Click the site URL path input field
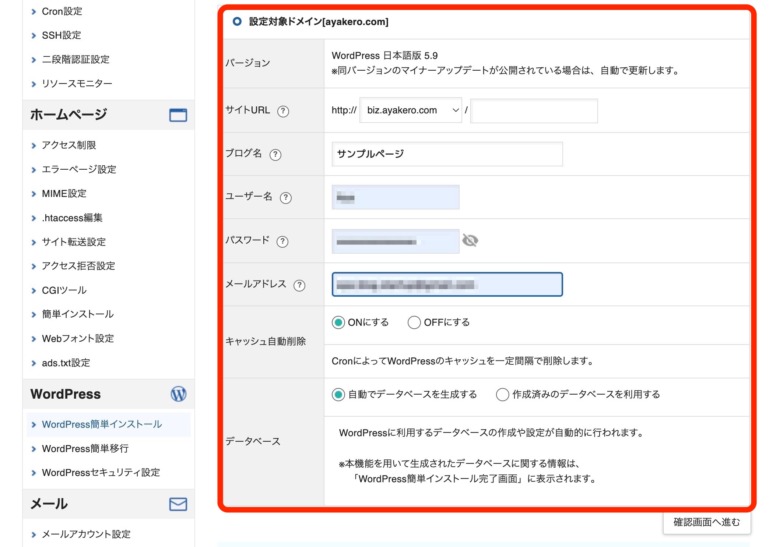The image size is (780, 547). coord(534,110)
